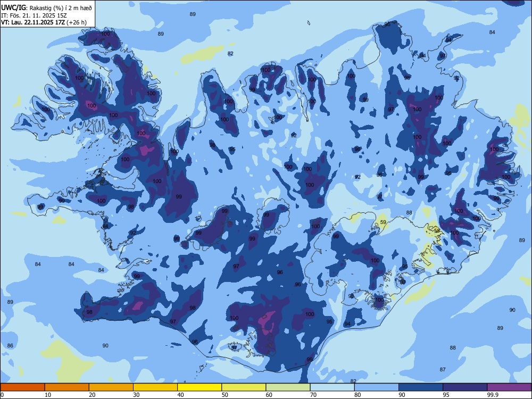This screenshot has width=532, height=399.
Task: Click the indigo 95–99.9 legend swatch
Action: click(465, 387)
